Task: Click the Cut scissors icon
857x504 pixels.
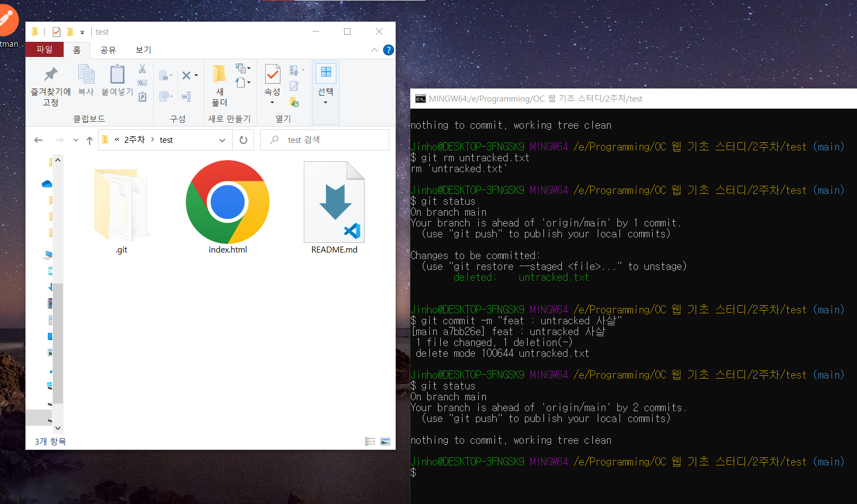Action: [142, 68]
